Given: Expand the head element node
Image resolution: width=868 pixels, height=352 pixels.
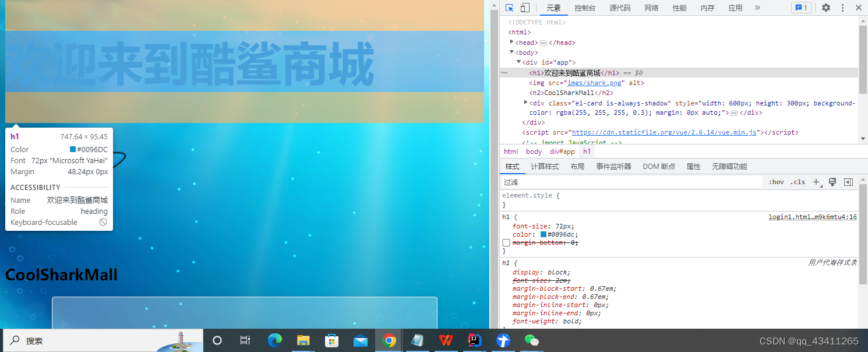Looking at the screenshot, I should pos(512,42).
